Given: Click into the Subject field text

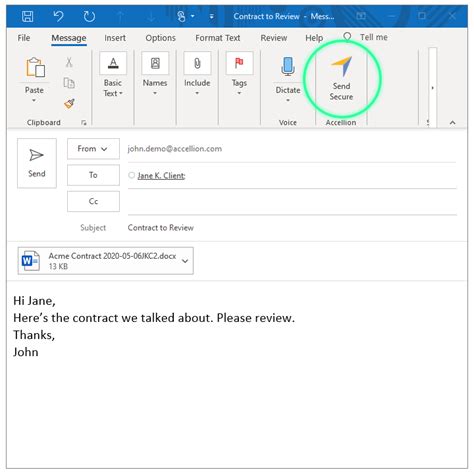Looking at the screenshot, I should coord(161,228).
